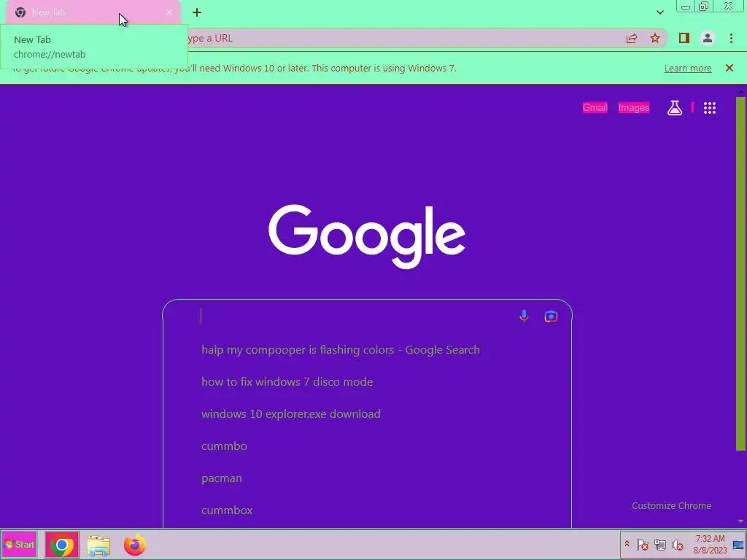Open Search Labs flask icon
This screenshot has height=560, width=747.
675,108
